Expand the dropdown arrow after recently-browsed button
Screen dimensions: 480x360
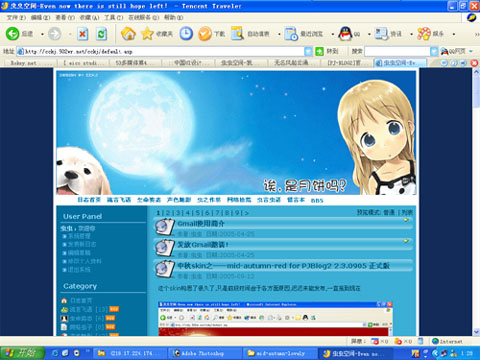[333, 34]
